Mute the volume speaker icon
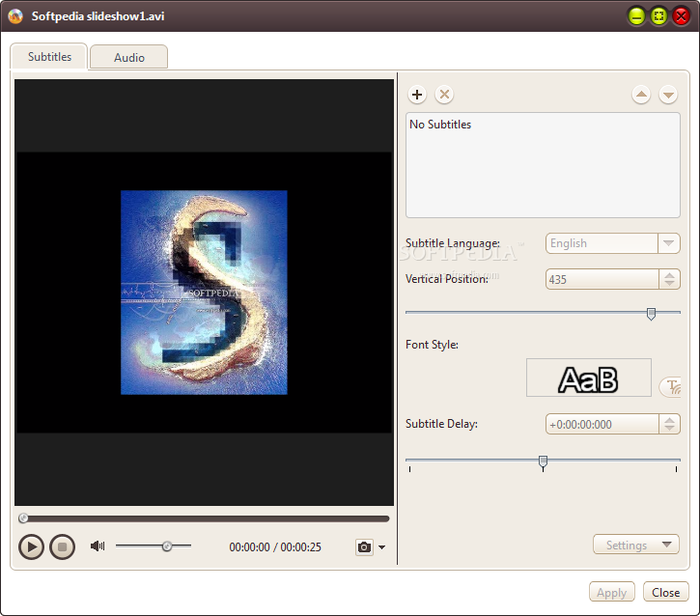 pos(98,546)
